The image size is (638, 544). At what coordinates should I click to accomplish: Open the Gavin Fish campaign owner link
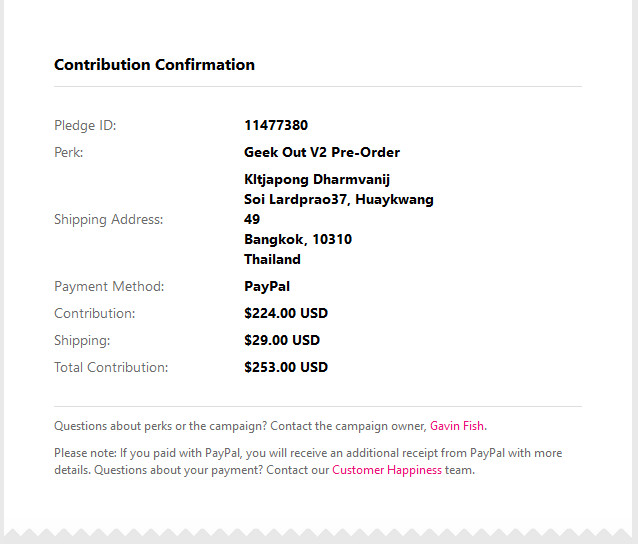(458, 426)
